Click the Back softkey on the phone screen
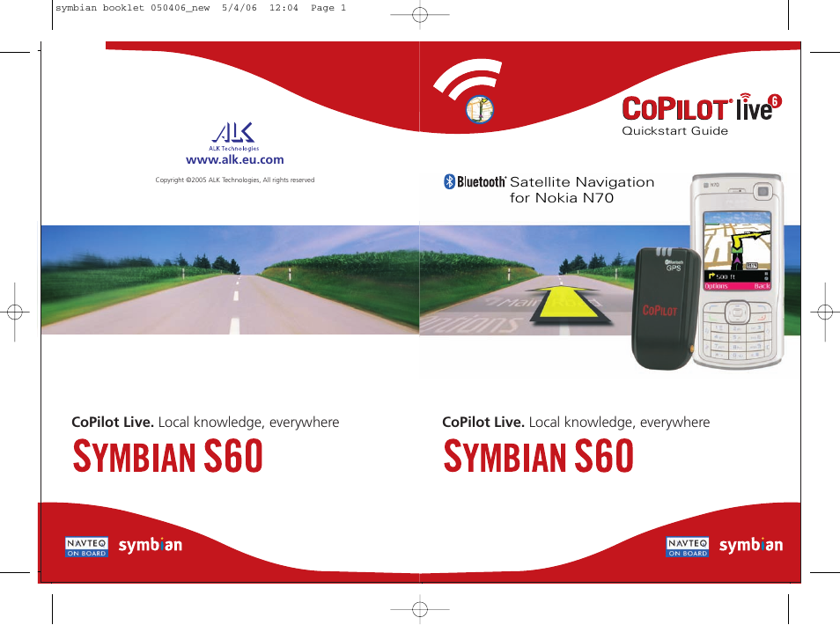The width and height of the screenshot is (840, 625). tap(762, 286)
